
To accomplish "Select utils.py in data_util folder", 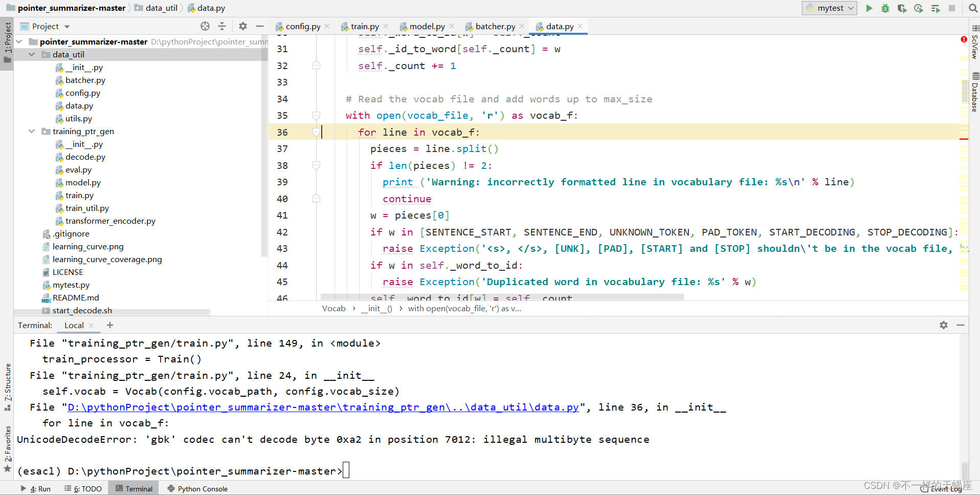I will 79,118.
